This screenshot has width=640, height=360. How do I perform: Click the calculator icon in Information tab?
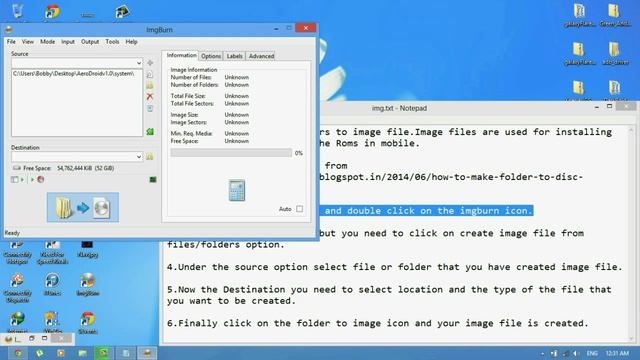coord(237,190)
